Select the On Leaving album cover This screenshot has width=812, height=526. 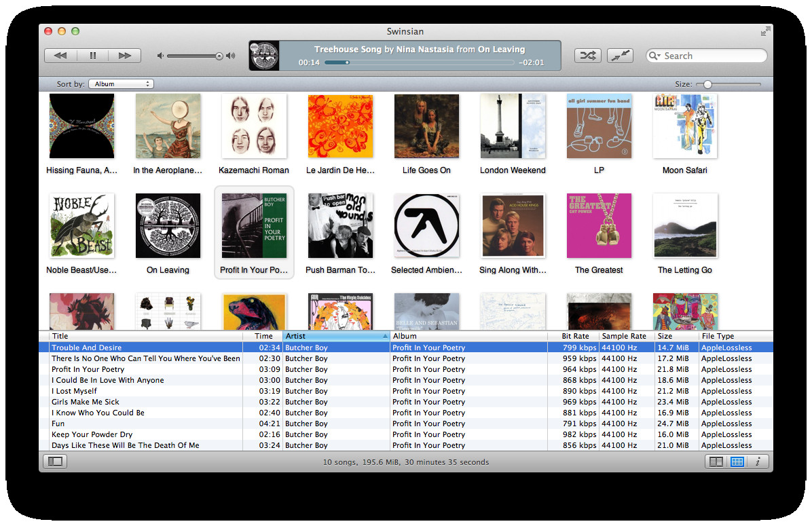pyautogui.click(x=168, y=226)
